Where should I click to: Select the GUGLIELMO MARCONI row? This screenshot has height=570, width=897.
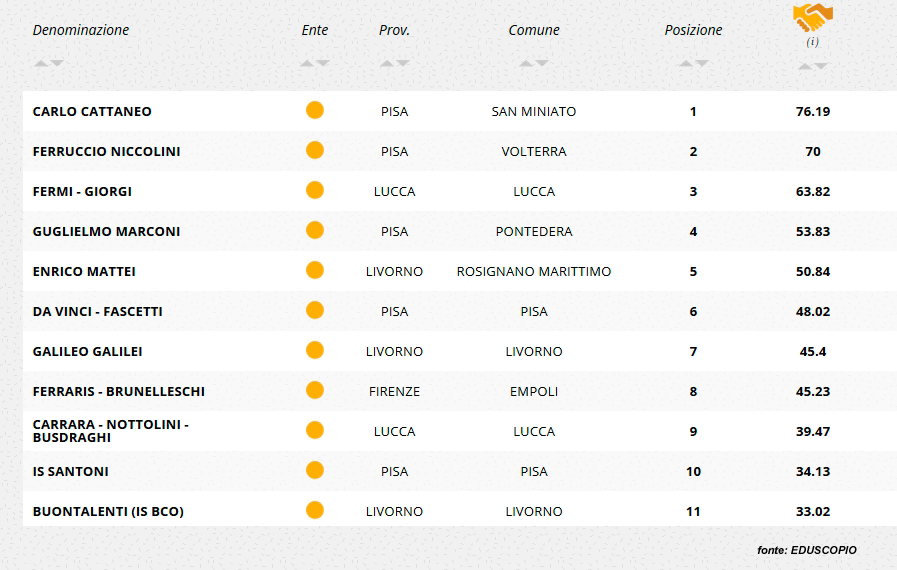pos(460,231)
